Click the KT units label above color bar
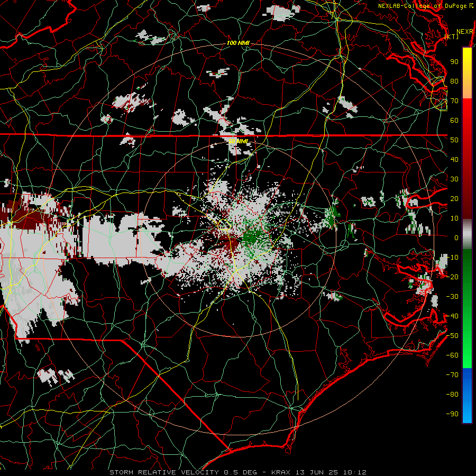The width and height of the screenshot is (476, 476). pyautogui.click(x=452, y=36)
